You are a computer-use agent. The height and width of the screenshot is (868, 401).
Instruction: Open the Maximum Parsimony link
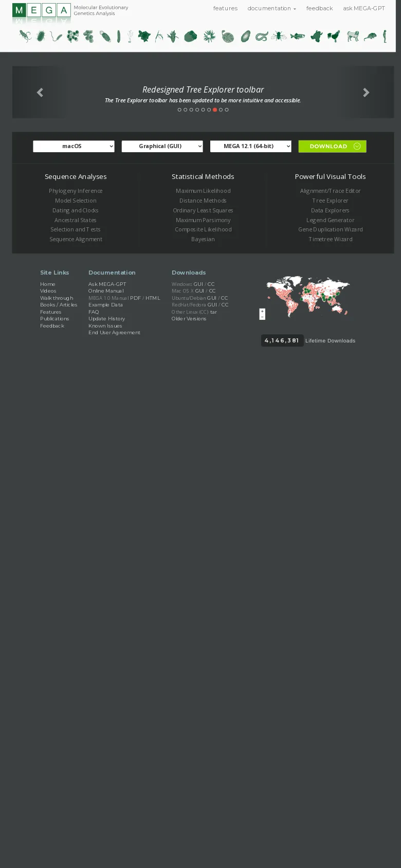pyautogui.click(x=203, y=220)
